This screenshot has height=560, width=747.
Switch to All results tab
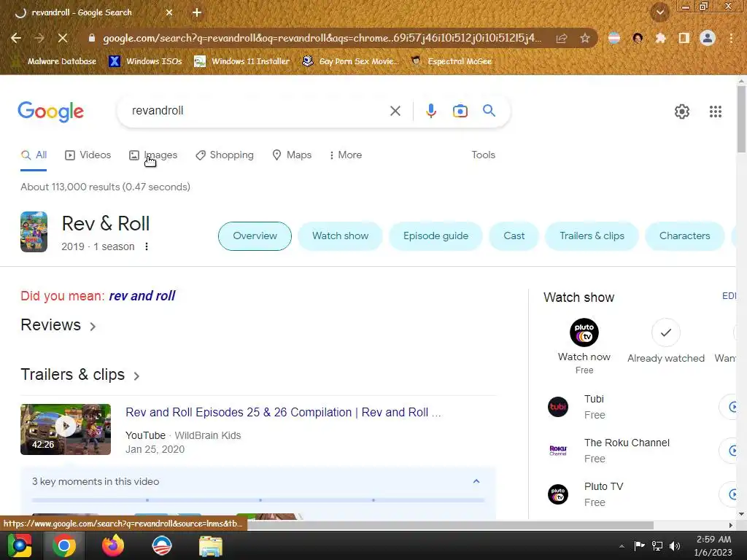34,155
